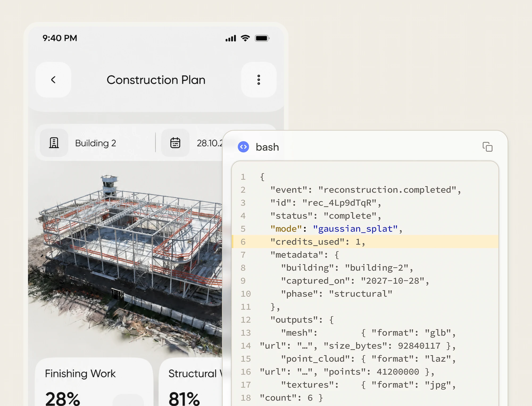The image size is (532, 406).
Task: Click line number 1 in gutter
Action: [243, 177]
